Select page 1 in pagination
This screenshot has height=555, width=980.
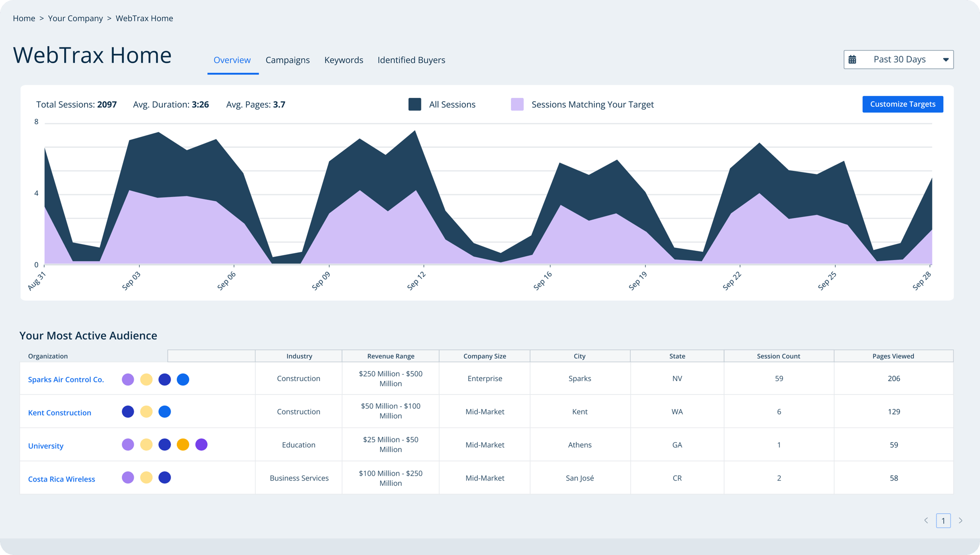coord(943,520)
